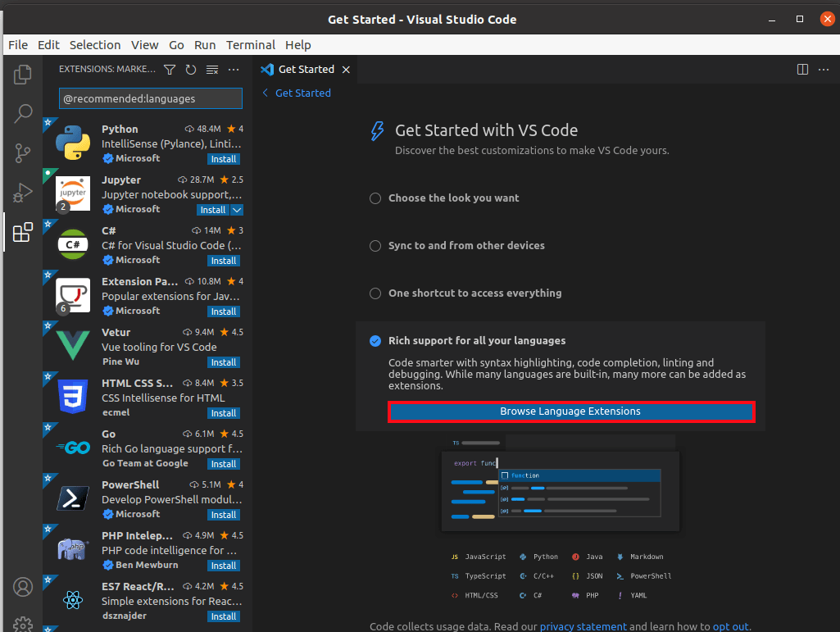Install the Extension Pack for Java
This screenshot has width=840, height=632.
click(224, 312)
